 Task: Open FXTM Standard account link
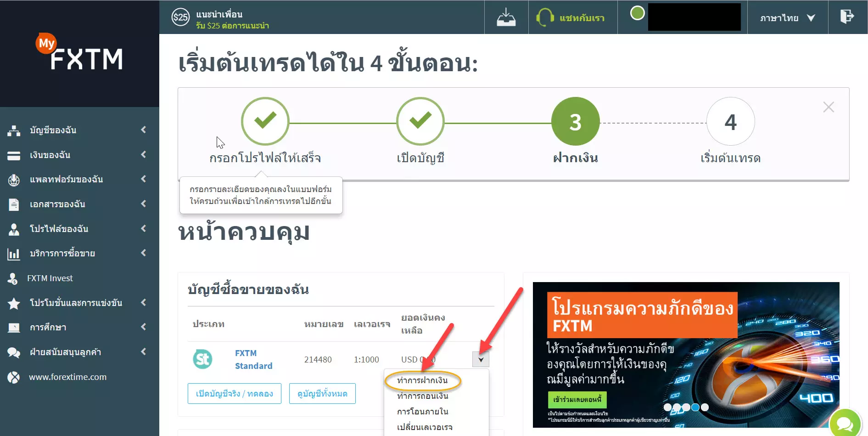pyautogui.click(x=253, y=359)
